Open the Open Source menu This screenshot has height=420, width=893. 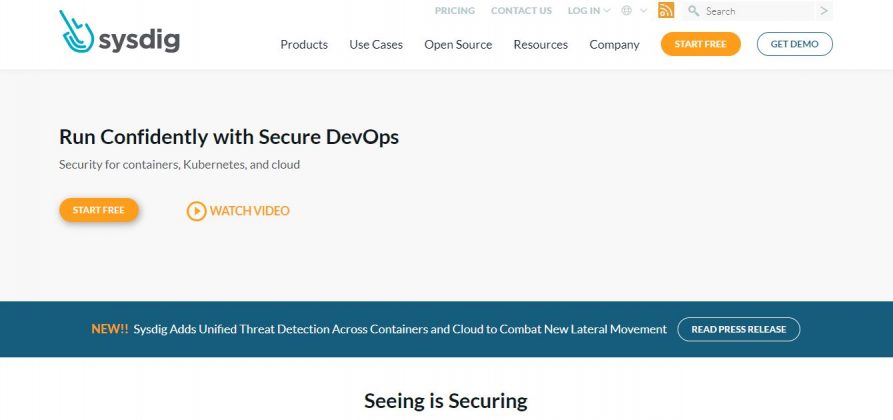pyautogui.click(x=458, y=44)
